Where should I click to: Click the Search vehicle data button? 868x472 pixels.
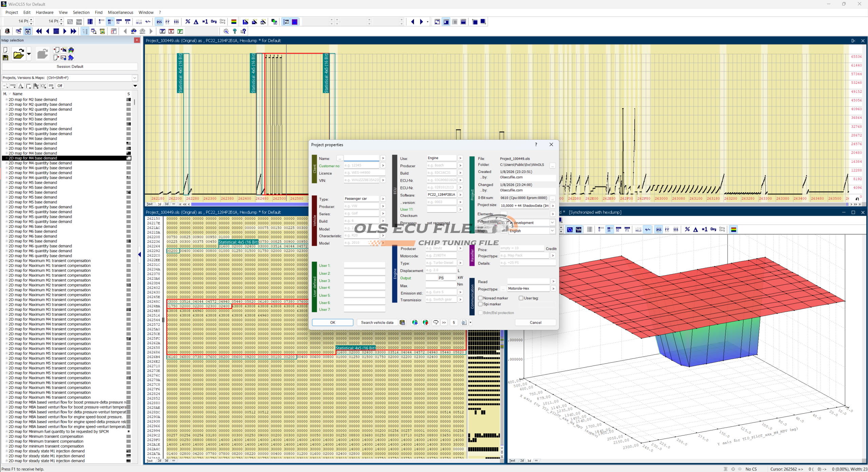[x=377, y=322]
